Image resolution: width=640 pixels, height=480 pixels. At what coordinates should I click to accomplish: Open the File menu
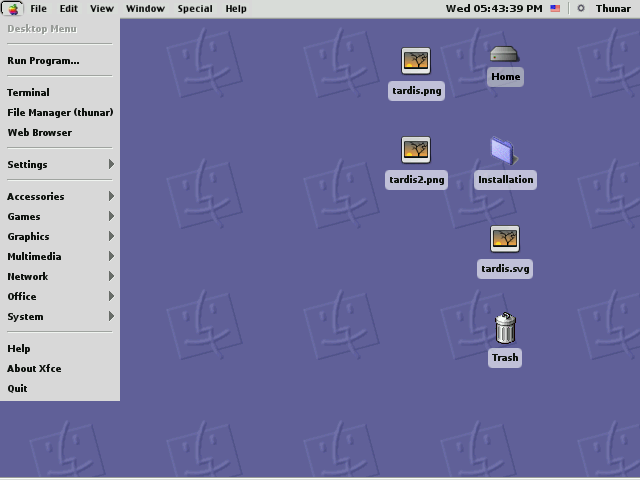click(x=38, y=9)
